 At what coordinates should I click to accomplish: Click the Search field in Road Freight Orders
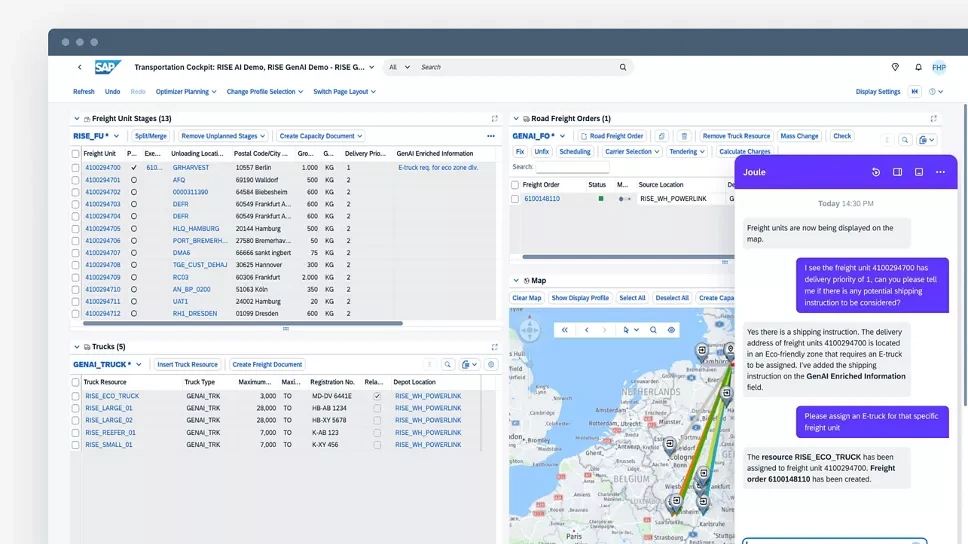(x=572, y=167)
